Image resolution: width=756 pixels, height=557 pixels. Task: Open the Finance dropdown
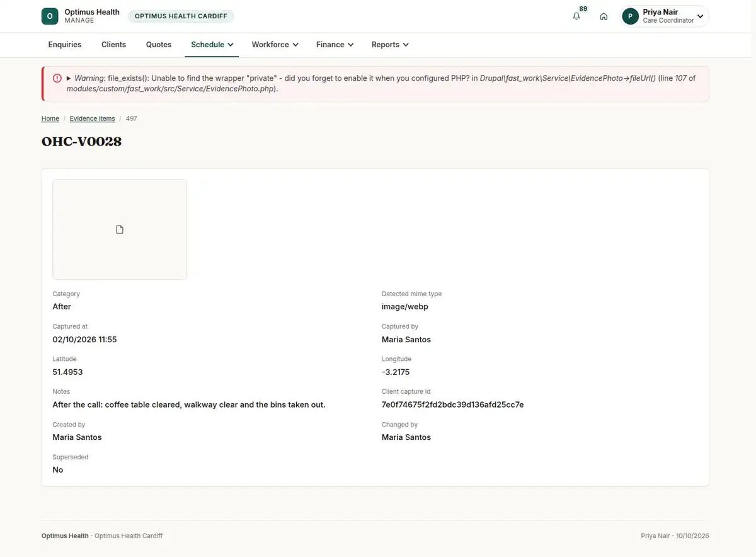point(335,45)
